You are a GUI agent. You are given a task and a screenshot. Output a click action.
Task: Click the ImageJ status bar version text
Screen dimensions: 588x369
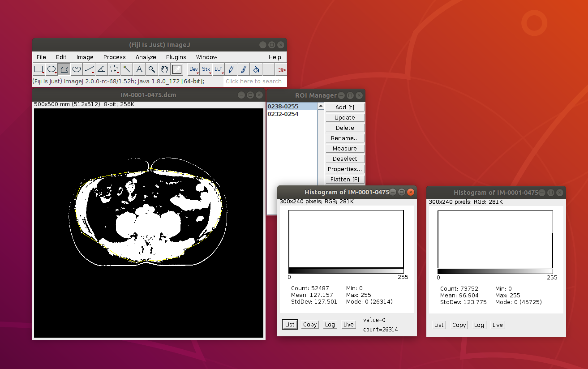pos(119,81)
